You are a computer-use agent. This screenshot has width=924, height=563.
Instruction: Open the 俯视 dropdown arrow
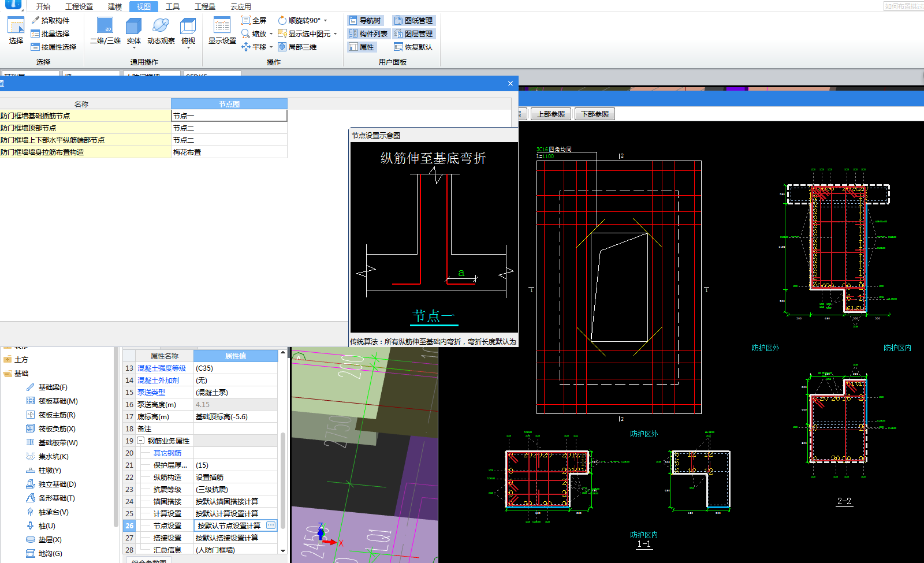(x=188, y=48)
